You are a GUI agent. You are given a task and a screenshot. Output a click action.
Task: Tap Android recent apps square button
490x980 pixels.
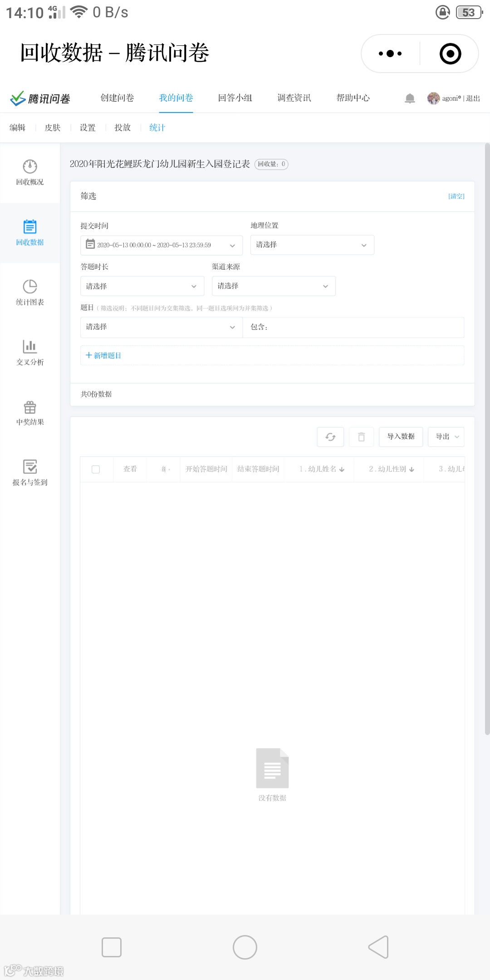point(112,947)
